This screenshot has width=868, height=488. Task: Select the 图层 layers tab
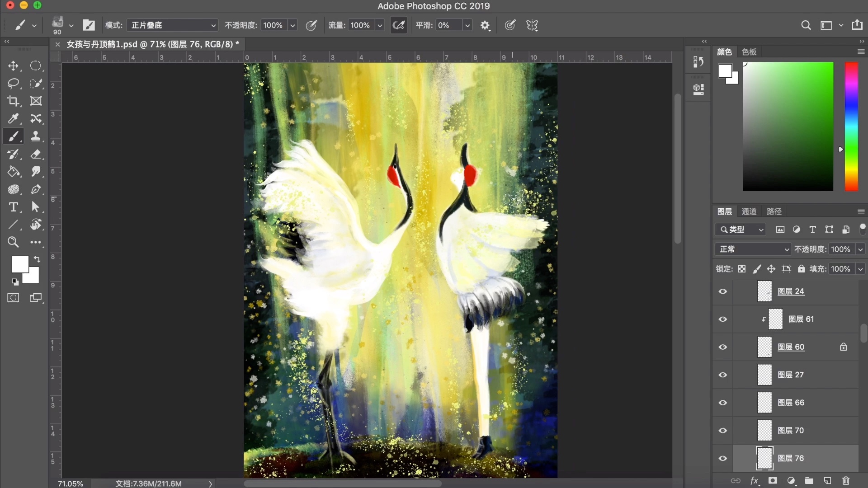click(x=724, y=211)
